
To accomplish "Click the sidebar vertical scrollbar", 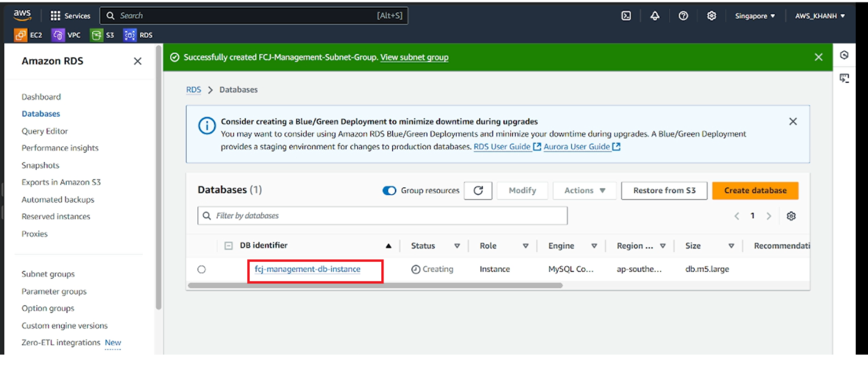I will (159, 177).
